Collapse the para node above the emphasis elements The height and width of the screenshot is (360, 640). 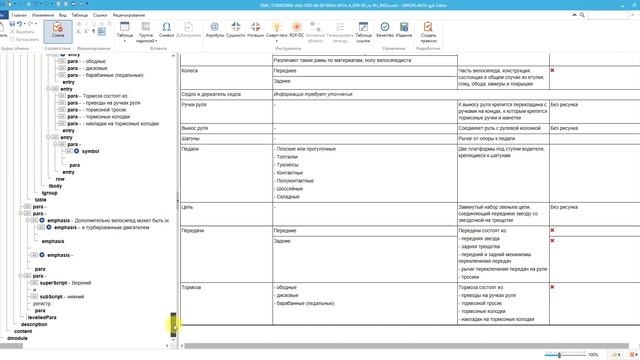[x=21, y=213]
